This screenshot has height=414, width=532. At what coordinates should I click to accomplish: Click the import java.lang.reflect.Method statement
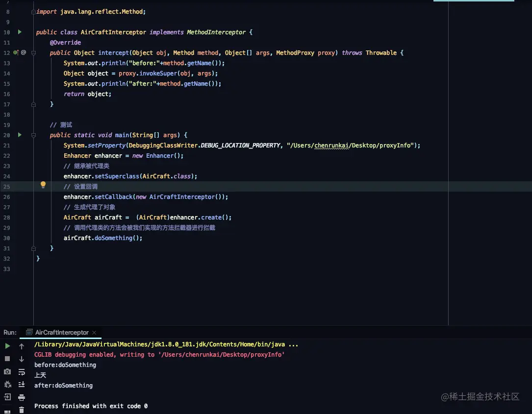pos(91,12)
